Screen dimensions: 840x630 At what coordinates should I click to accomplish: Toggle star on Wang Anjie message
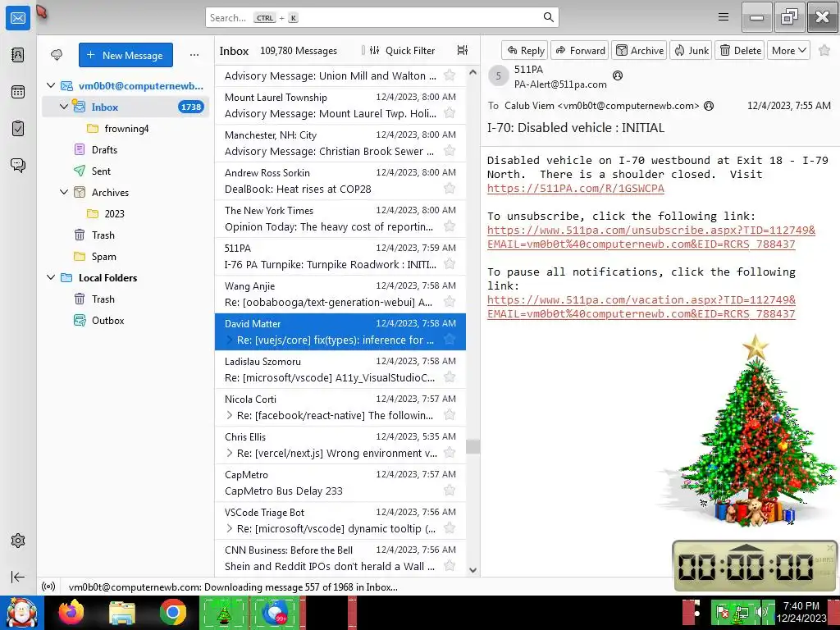pyautogui.click(x=450, y=302)
